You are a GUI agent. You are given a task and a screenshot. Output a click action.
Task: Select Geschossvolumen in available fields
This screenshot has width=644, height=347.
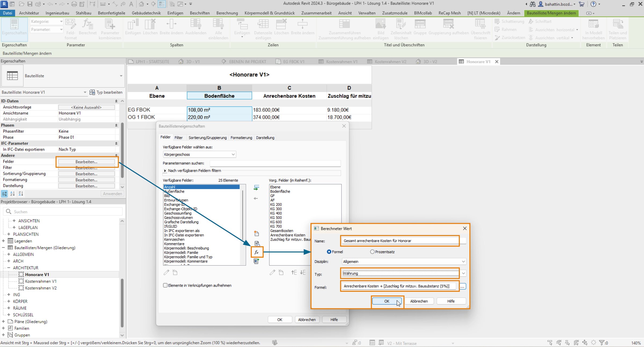(178, 218)
